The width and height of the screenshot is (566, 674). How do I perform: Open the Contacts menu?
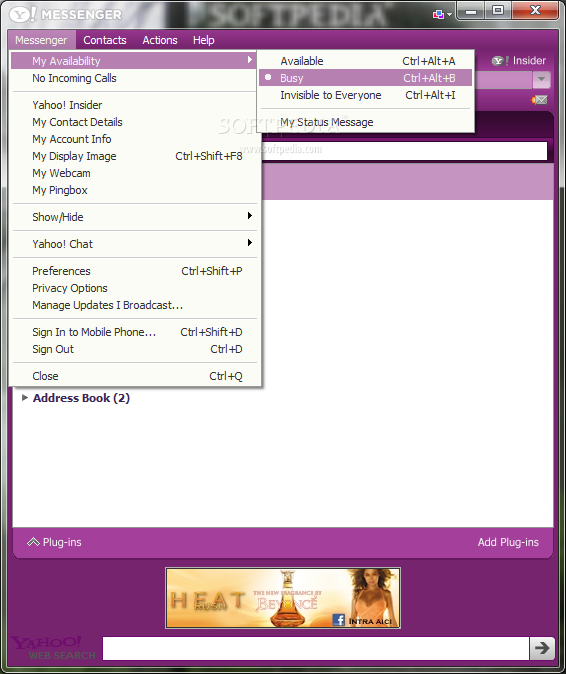105,40
